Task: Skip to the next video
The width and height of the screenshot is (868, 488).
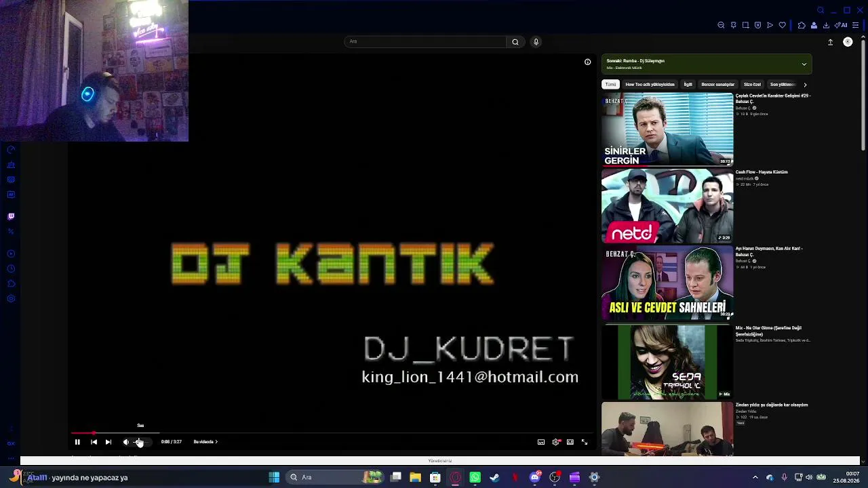Action: coord(108,442)
